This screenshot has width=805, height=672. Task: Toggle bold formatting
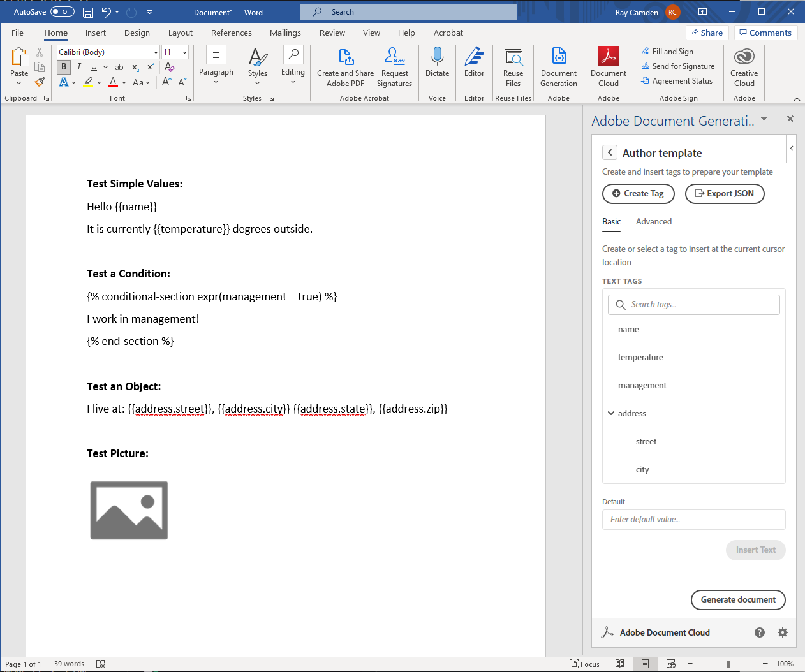pyautogui.click(x=63, y=66)
